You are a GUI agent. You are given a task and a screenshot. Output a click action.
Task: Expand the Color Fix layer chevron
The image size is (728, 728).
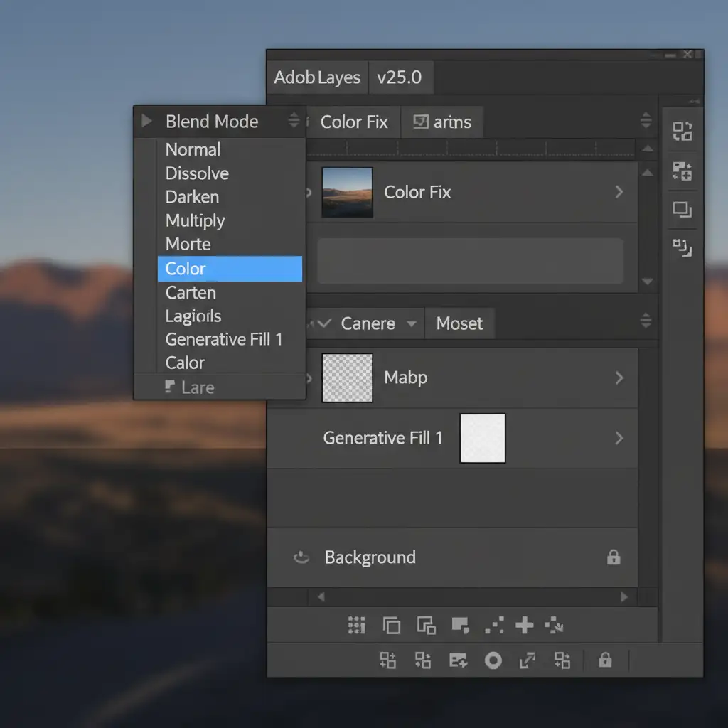coord(619,192)
